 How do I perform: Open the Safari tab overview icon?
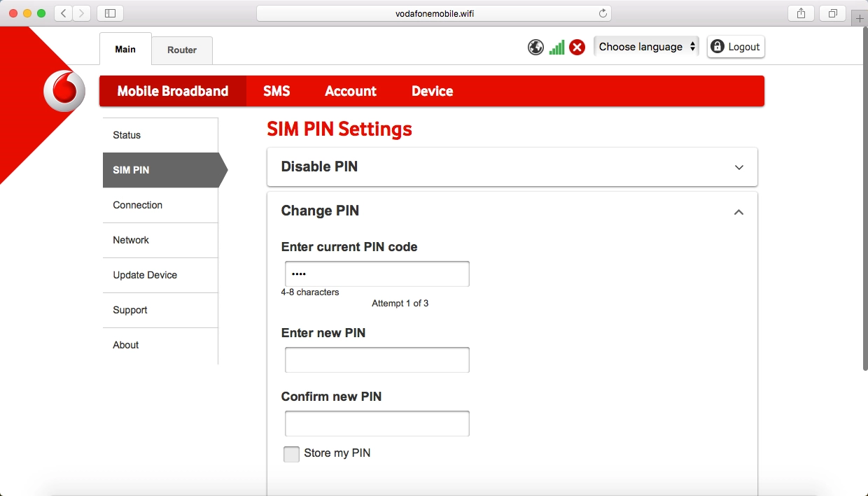(833, 13)
